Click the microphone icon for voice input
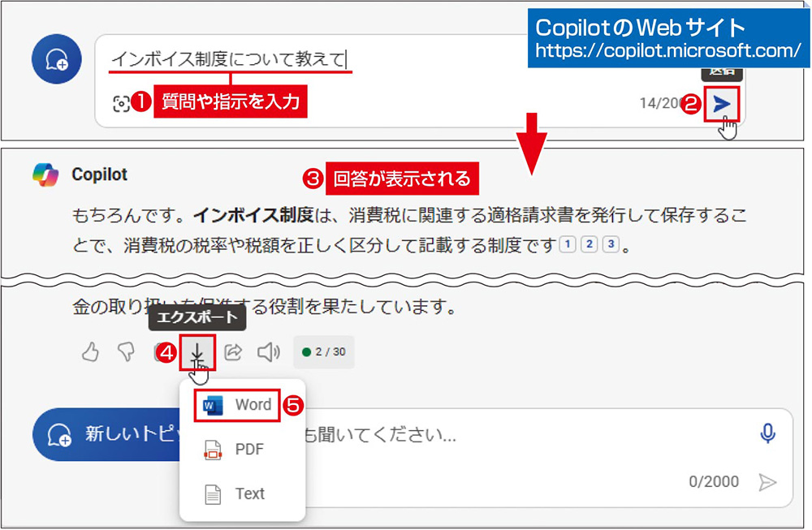Viewport: 812px width, 530px height. point(767,433)
